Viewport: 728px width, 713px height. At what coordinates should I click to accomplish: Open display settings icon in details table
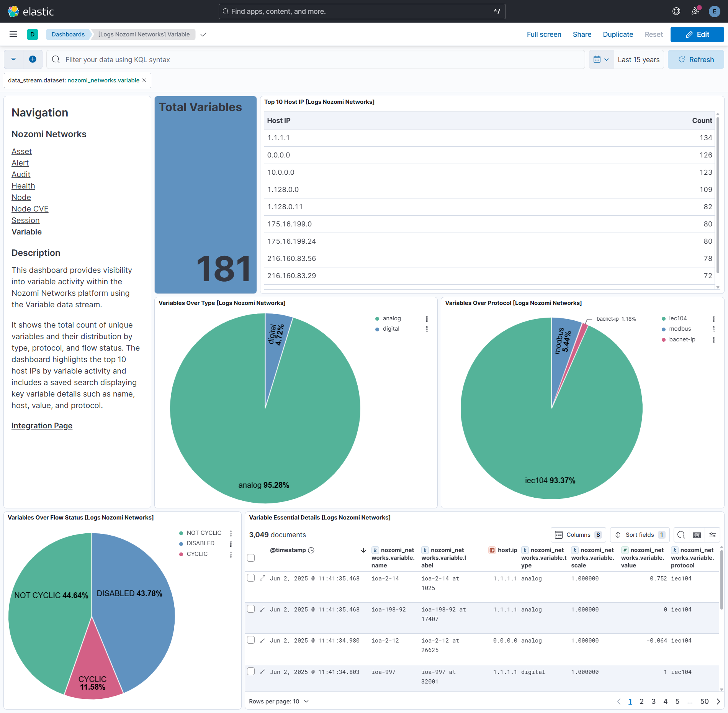[713, 535]
